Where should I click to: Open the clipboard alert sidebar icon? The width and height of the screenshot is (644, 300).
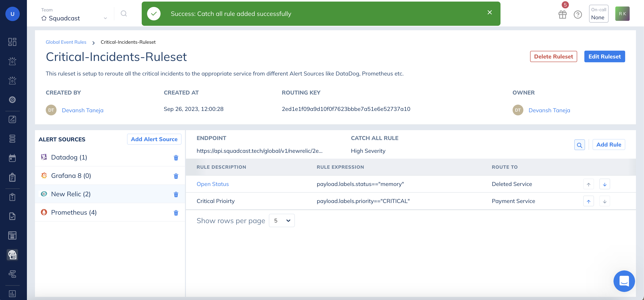click(12, 197)
